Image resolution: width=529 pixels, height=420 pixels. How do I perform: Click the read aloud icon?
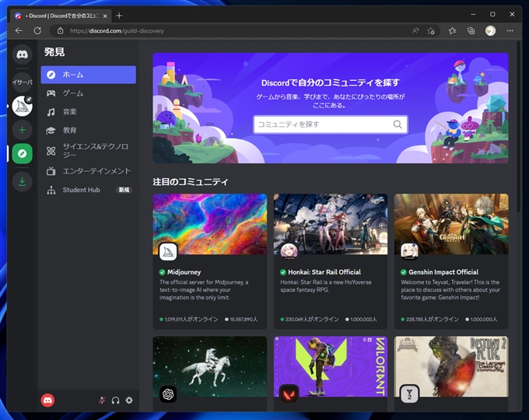pos(415,30)
